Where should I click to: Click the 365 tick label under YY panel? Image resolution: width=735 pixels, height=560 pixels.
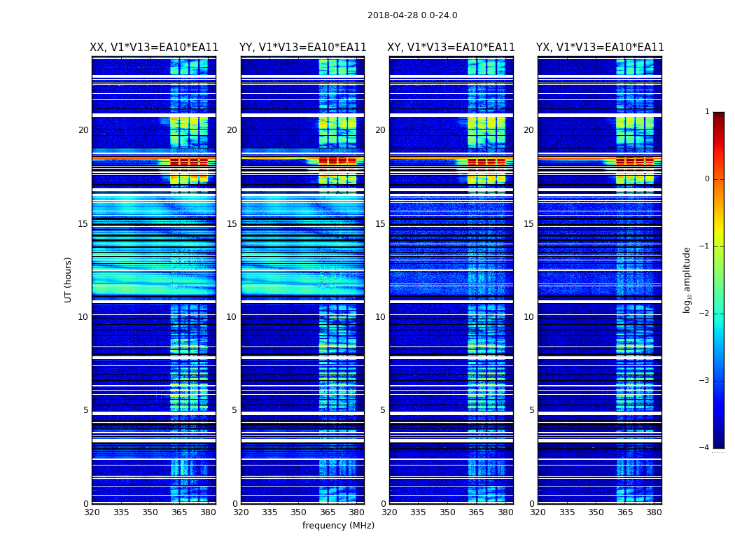(328, 512)
